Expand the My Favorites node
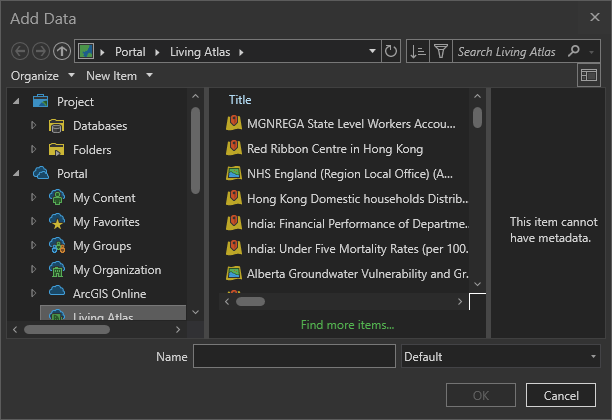The height and width of the screenshot is (420, 612). click(33, 221)
